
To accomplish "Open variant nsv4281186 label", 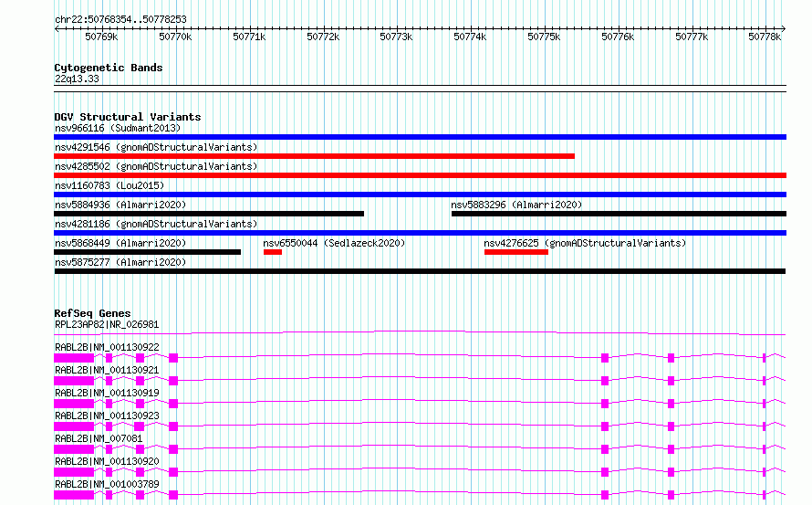I will coord(156,224).
